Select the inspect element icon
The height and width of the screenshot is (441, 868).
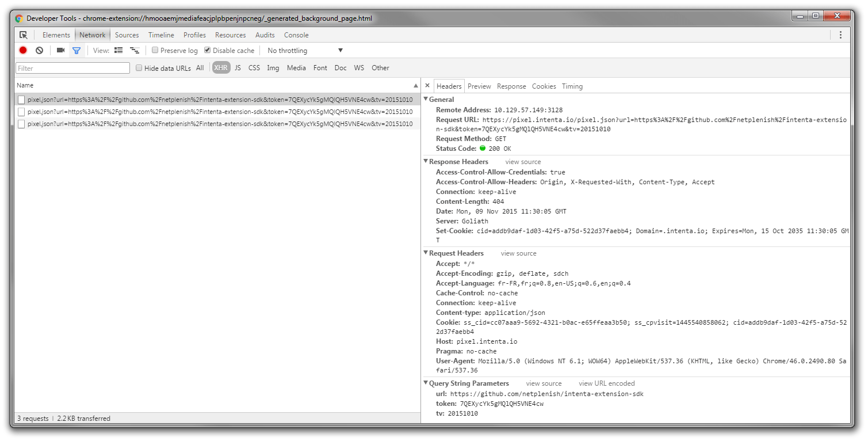[24, 35]
